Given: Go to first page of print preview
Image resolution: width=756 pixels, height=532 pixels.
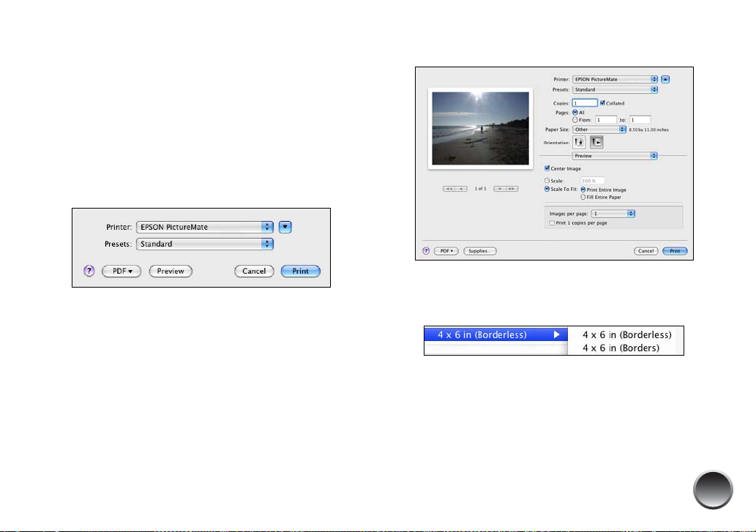Looking at the screenshot, I should [449, 189].
